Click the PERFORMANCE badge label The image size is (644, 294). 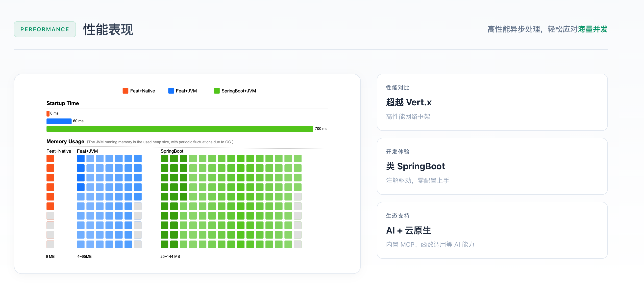(x=45, y=29)
